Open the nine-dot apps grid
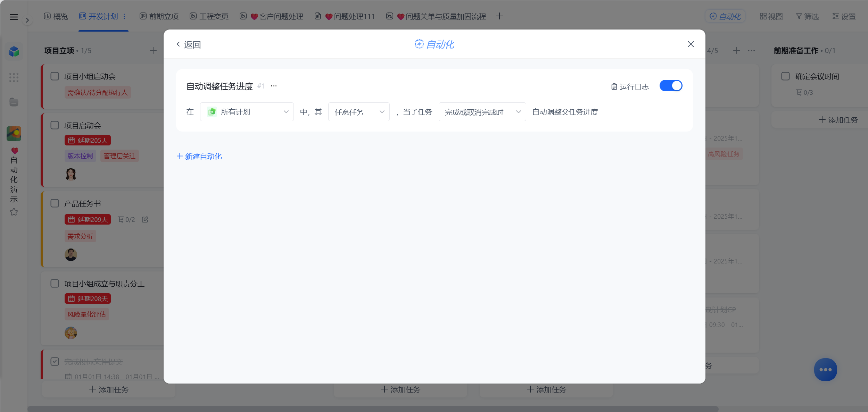Image resolution: width=868 pixels, height=412 pixels. coord(14,77)
